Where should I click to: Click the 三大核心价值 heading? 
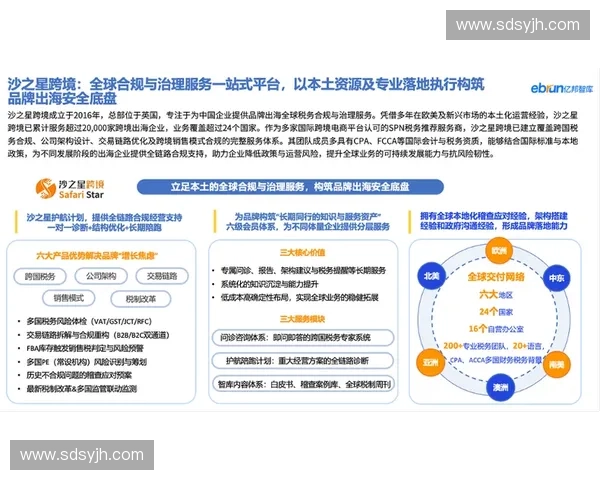pyautogui.click(x=302, y=252)
